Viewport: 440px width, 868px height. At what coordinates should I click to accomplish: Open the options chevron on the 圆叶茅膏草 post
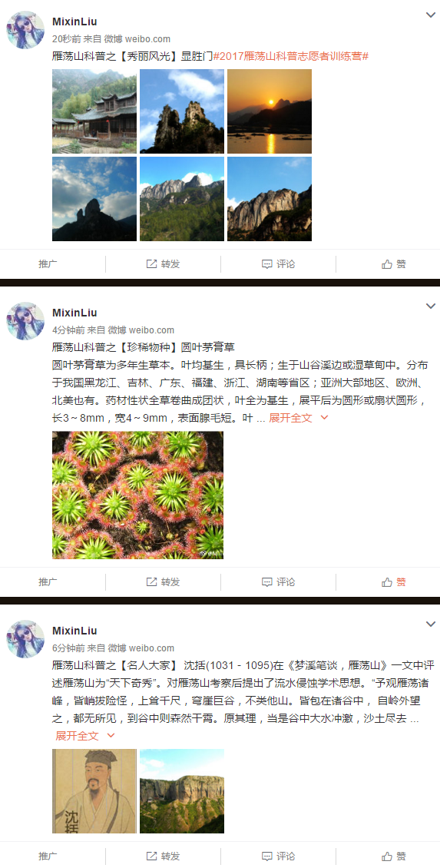431,306
